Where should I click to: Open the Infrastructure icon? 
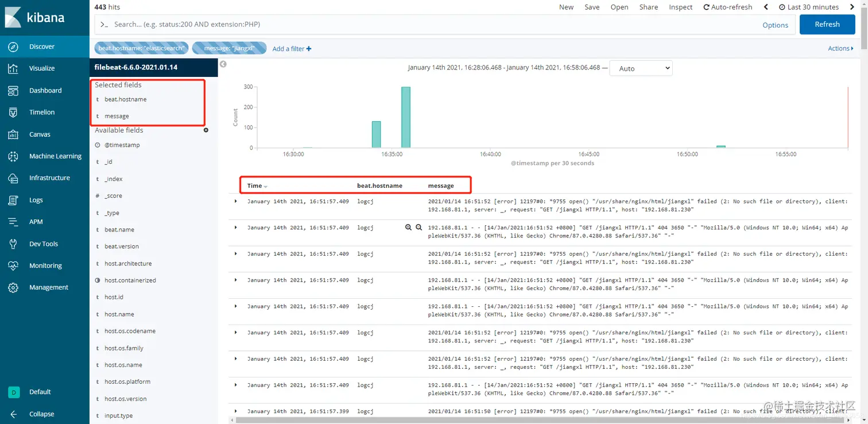point(13,178)
